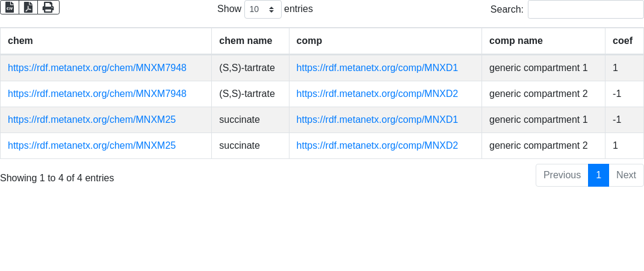Click the Search input field
The image size is (644, 271).
585,10
